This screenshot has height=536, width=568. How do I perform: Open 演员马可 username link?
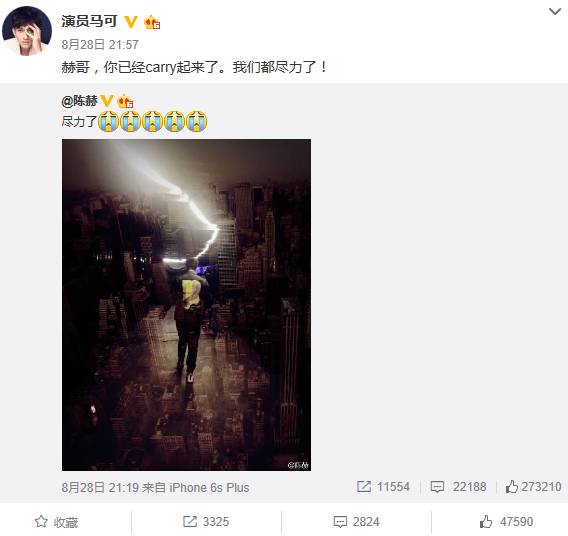(x=89, y=21)
